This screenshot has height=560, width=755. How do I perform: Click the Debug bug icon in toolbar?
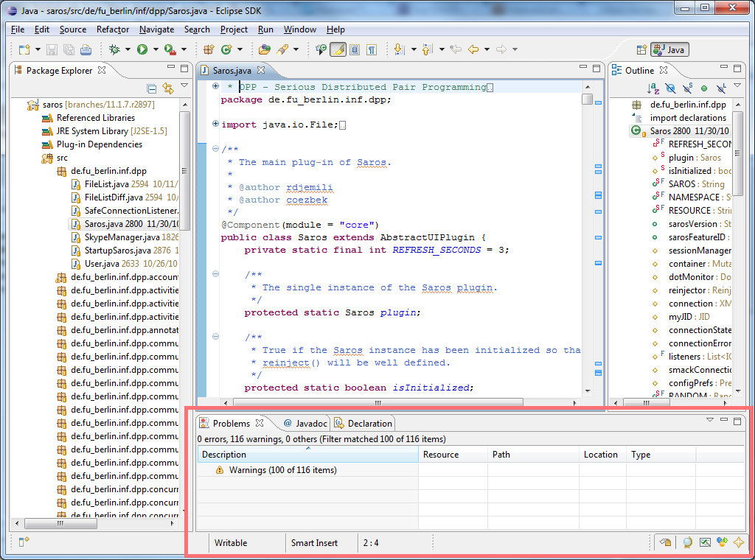114,49
